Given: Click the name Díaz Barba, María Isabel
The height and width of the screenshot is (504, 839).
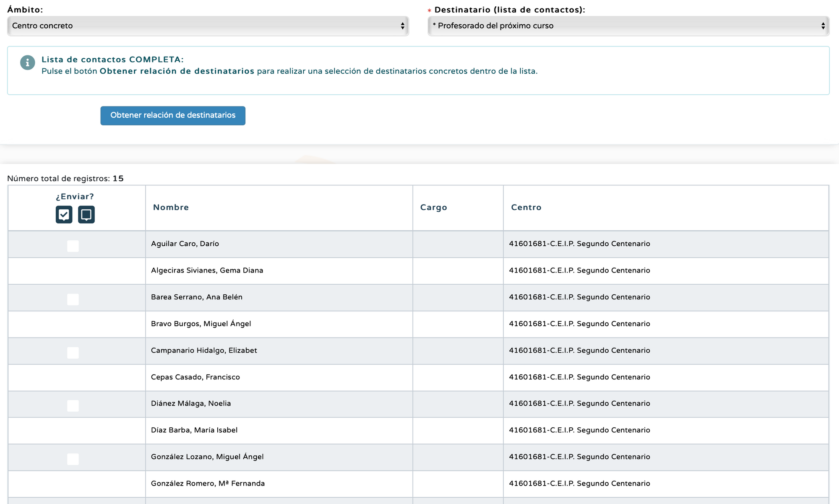Looking at the screenshot, I should click(194, 430).
